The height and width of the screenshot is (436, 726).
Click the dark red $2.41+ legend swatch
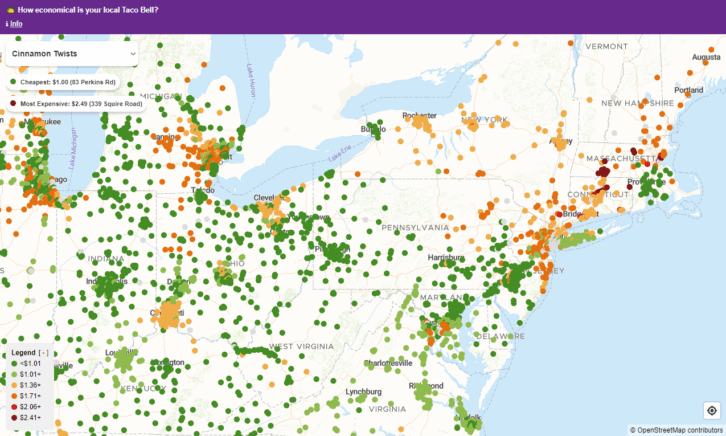click(x=14, y=417)
